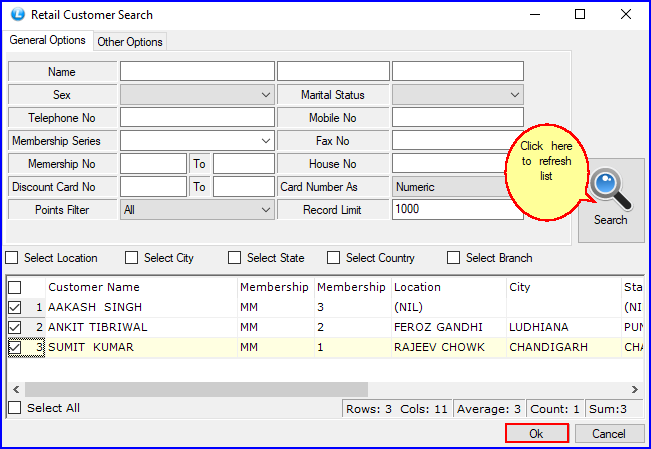
Task: Click Memership No from field
Action: tap(153, 164)
